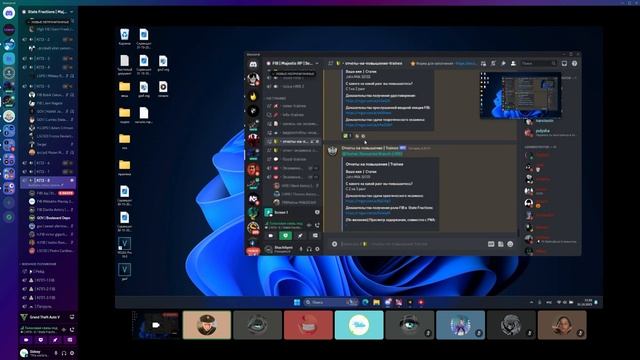Open user settings in shared Discord panel
Screen dimensions: 640x360
(x=317, y=249)
